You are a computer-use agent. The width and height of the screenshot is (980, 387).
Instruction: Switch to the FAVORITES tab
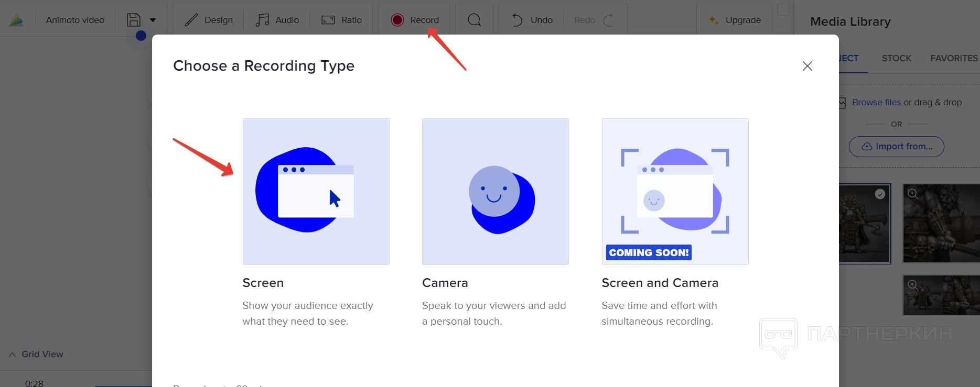pos(953,58)
